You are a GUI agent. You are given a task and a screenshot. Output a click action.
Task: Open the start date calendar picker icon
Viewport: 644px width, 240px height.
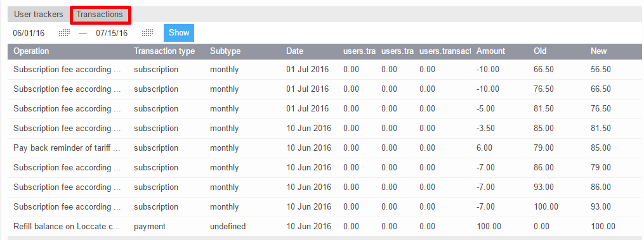(x=65, y=33)
